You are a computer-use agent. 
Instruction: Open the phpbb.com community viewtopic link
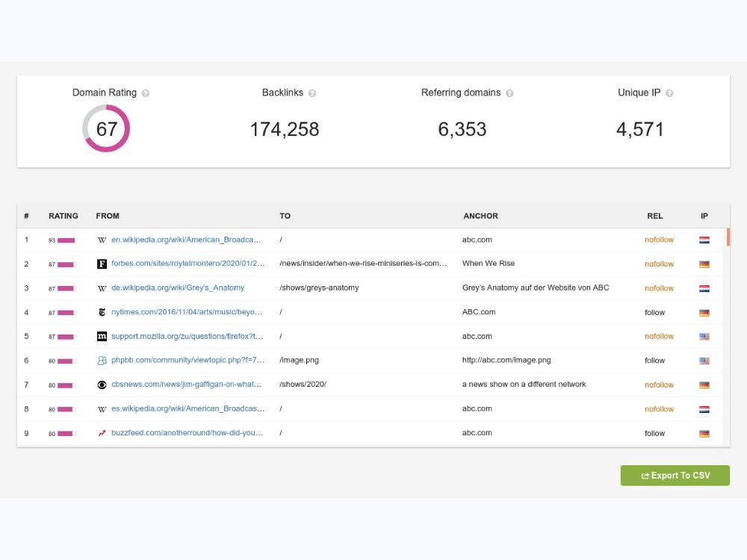pos(187,360)
